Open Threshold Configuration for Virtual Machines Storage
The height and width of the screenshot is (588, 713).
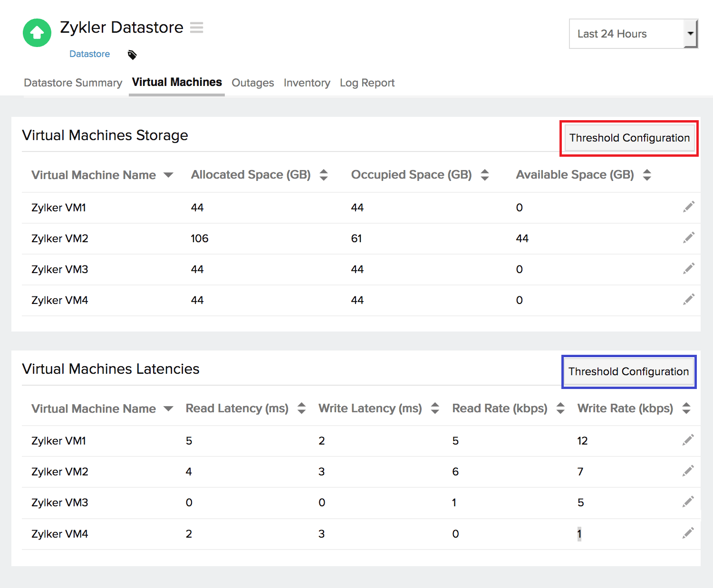click(629, 138)
